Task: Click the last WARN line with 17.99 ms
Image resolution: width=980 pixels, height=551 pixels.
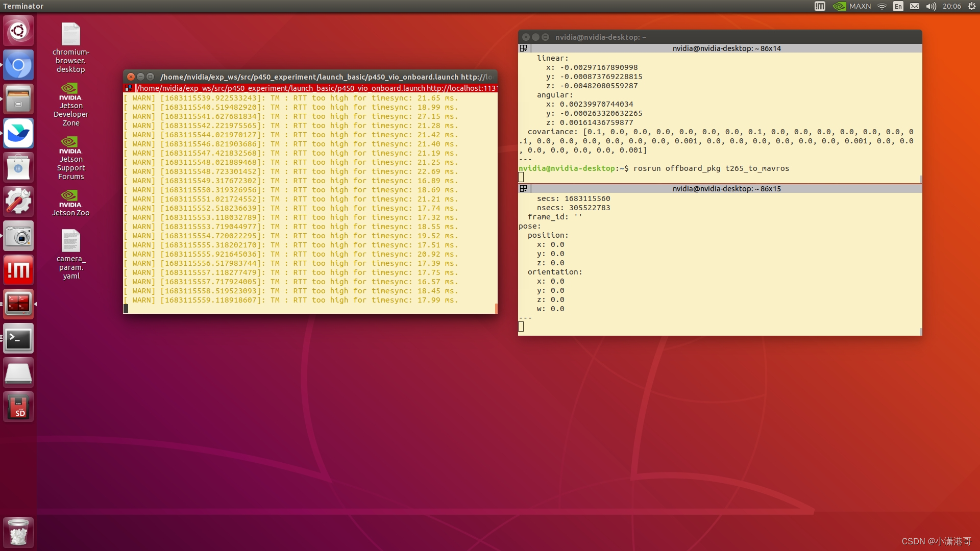Action: click(291, 300)
